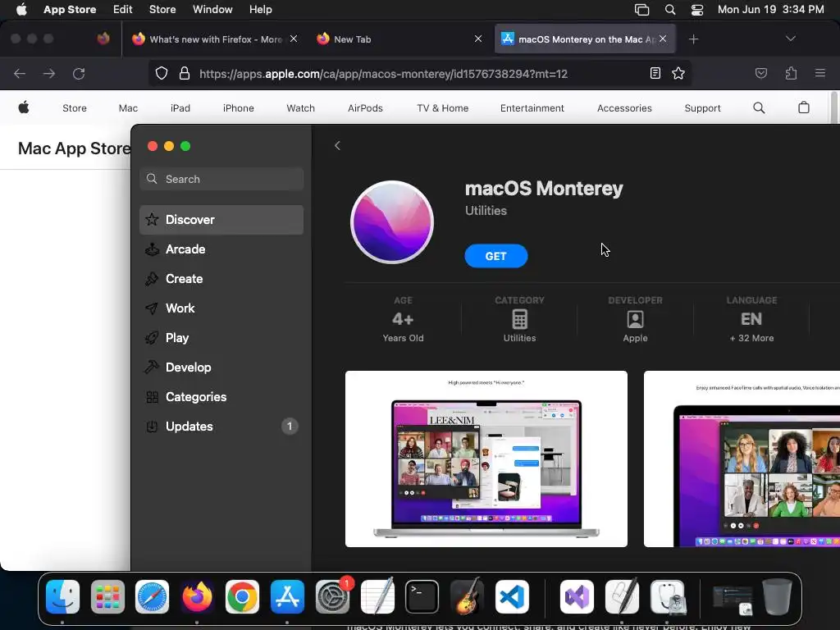Screen dimensions: 840x630
Task: Open Create section in sidebar
Action: coord(221,279)
